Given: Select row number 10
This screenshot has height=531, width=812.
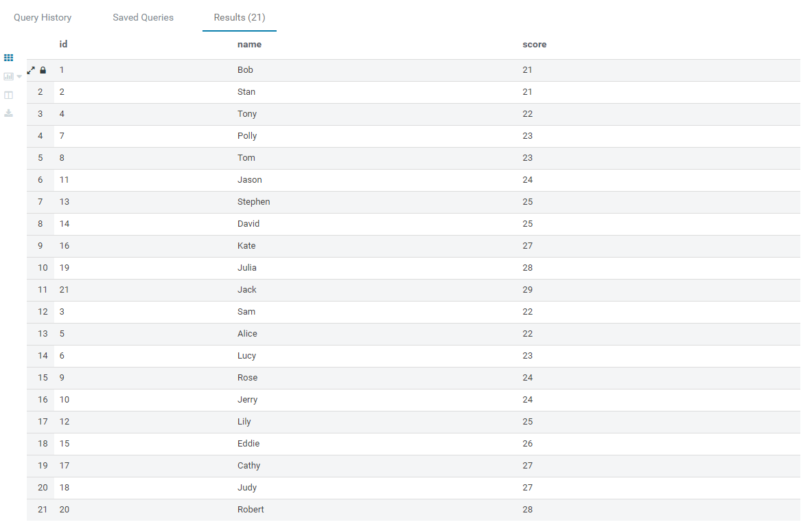Looking at the screenshot, I should (x=43, y=268).
